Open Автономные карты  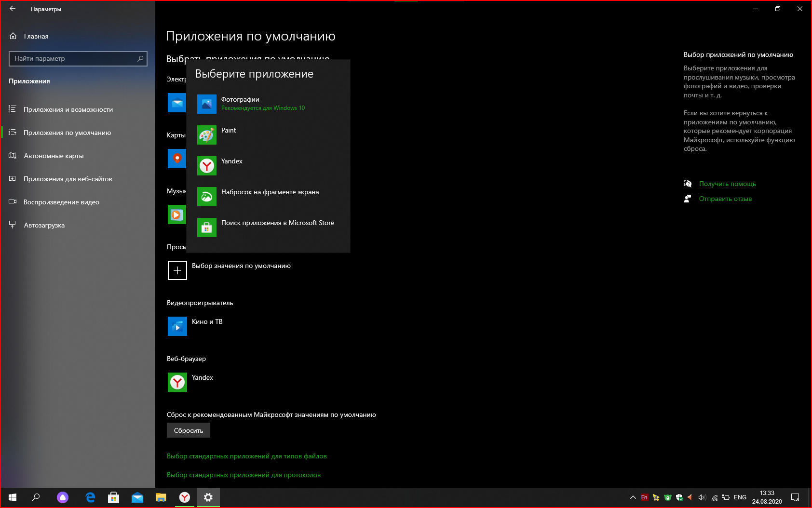(78, 156)
